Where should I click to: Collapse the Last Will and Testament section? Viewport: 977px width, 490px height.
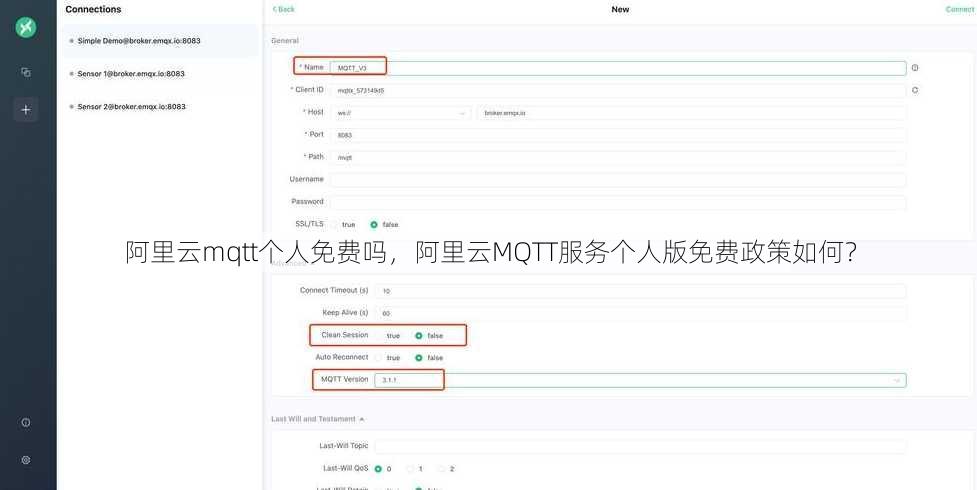pyautogui.click(x=318, y=420)
